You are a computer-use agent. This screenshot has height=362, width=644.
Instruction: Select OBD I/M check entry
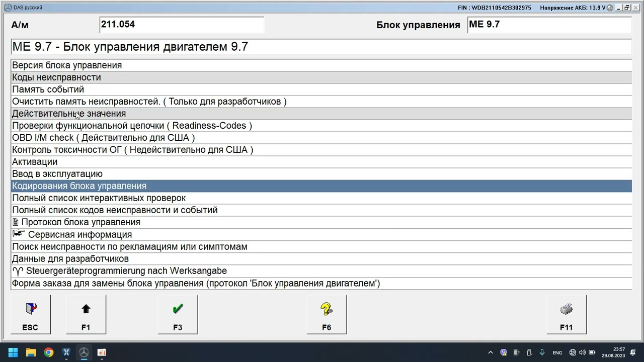[321, 138]
